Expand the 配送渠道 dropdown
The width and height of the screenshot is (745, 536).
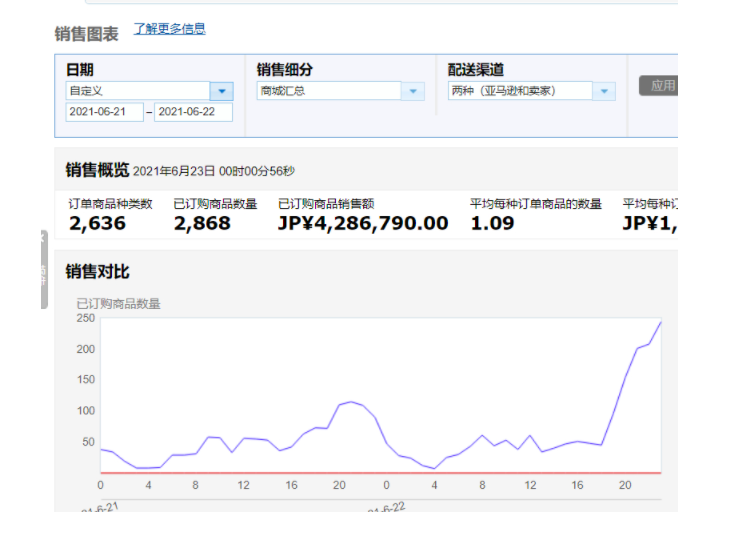point(603,91)
